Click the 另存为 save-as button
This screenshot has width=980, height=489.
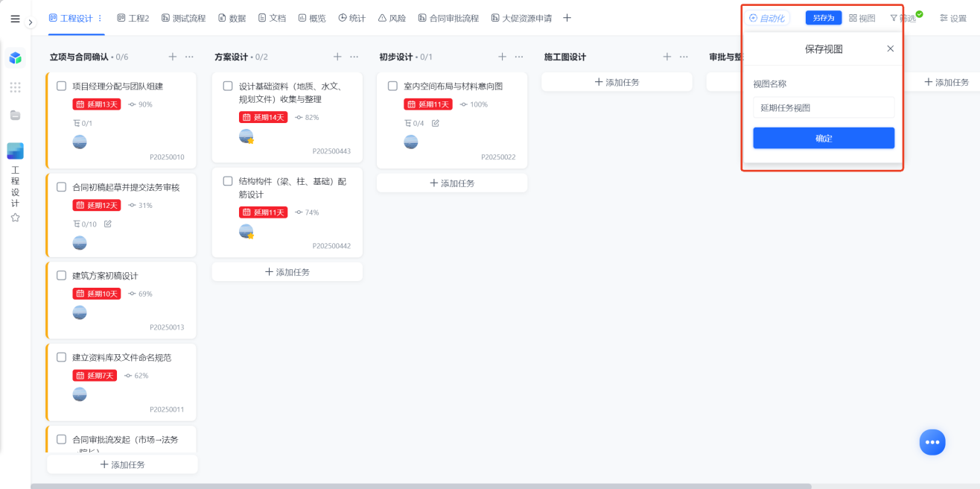tap(824, 18)
